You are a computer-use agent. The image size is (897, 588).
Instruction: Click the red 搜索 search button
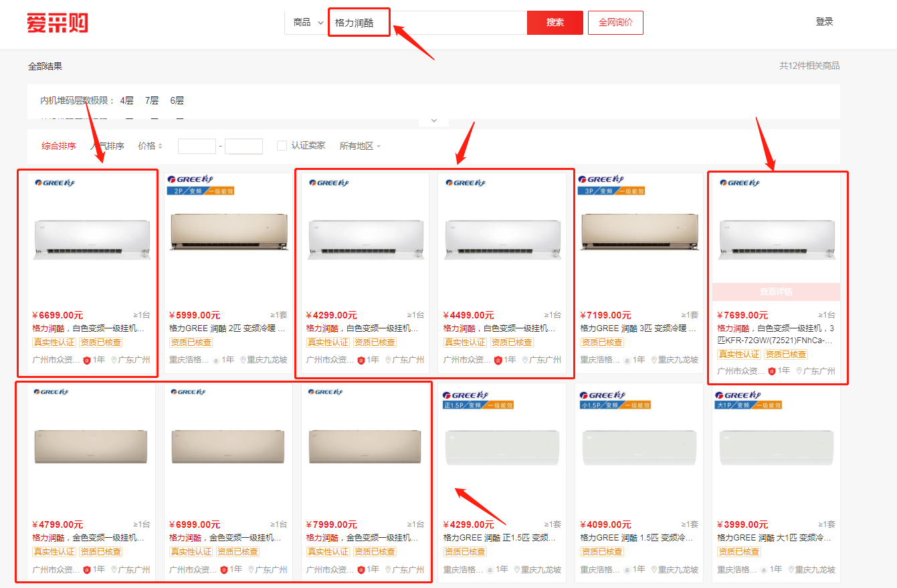click(555, 21)
